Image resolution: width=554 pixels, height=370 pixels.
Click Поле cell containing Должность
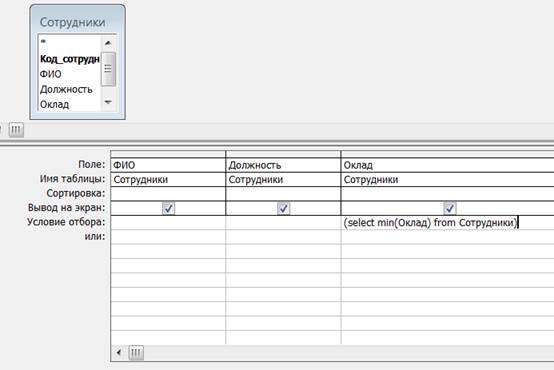(x=283, y=165)
